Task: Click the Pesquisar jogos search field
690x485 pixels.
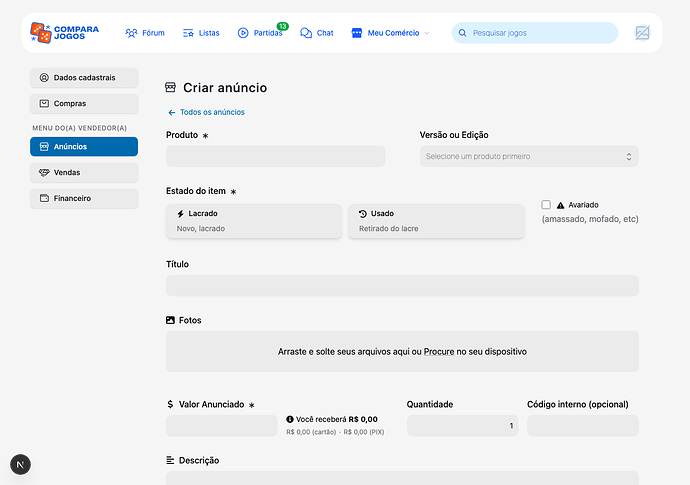Action: [x=535, y=33]
